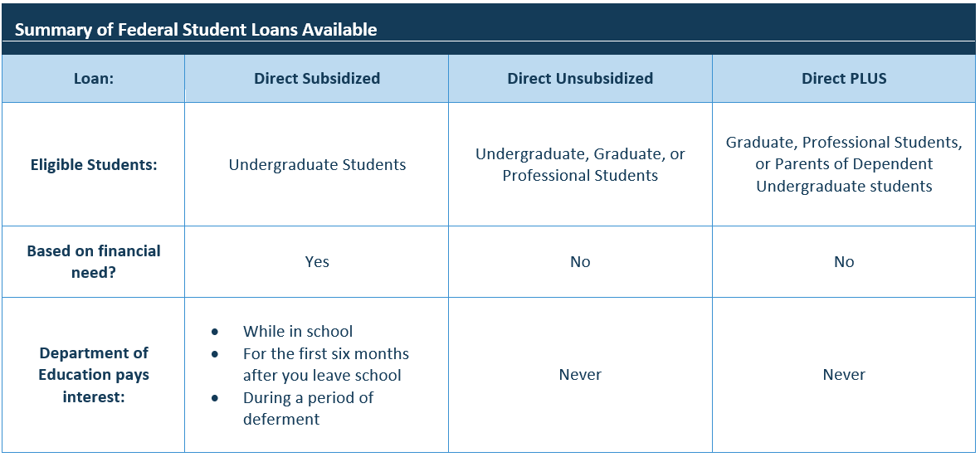The height and width of the screenshot is (457, 980).
Task: Click the 'During a period of deferment' bullet
Action: [x=308, y=398]
